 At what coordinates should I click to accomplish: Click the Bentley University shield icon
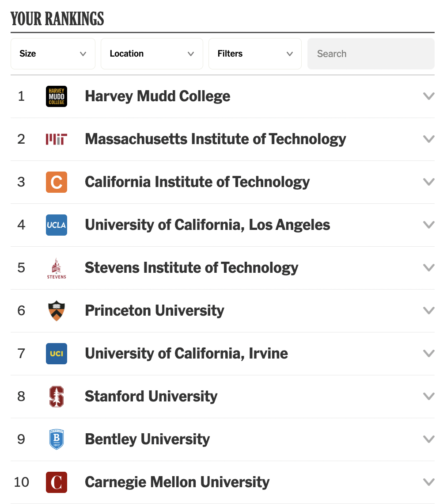point(57,439)
